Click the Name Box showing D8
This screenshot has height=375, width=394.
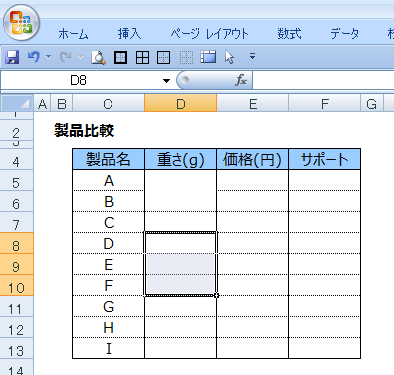tap(79, 80)
